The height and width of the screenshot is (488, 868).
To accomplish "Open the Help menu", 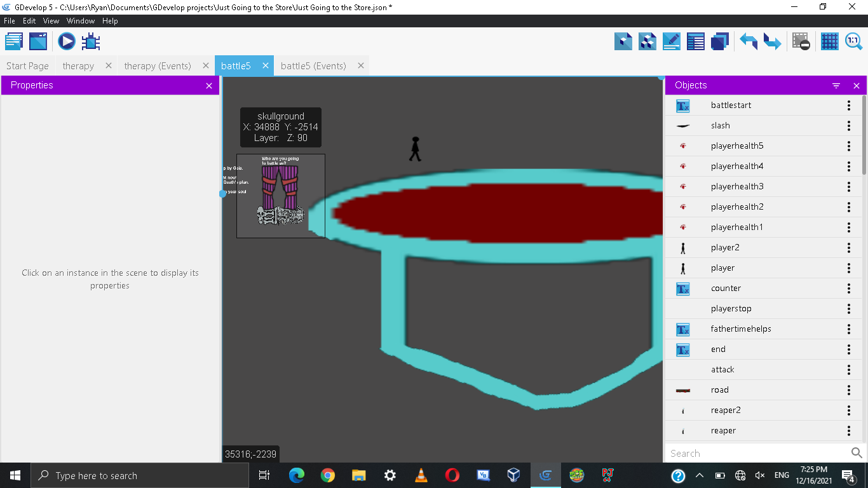I will (110, 21).
